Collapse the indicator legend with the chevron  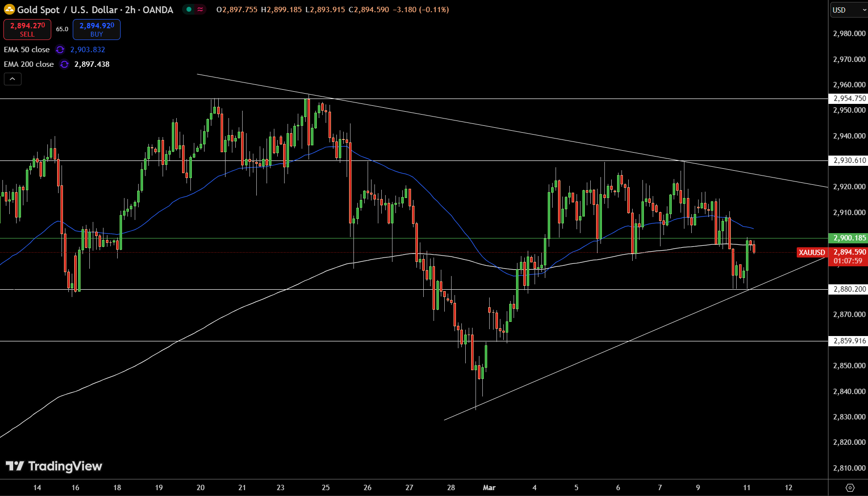coord(13,79)
